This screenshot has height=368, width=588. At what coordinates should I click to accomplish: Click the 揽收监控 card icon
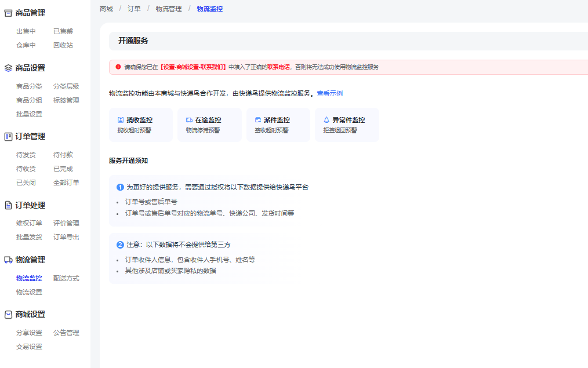tap(121, 120)
